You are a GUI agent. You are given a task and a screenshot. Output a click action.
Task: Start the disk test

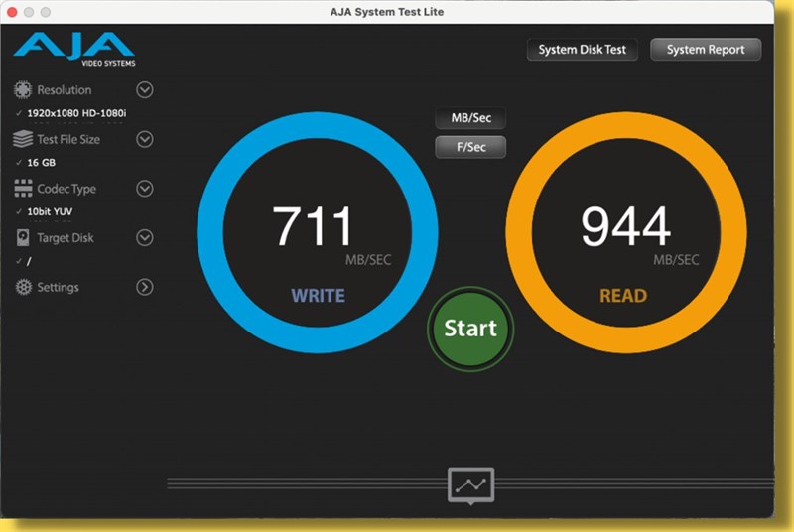470,328
